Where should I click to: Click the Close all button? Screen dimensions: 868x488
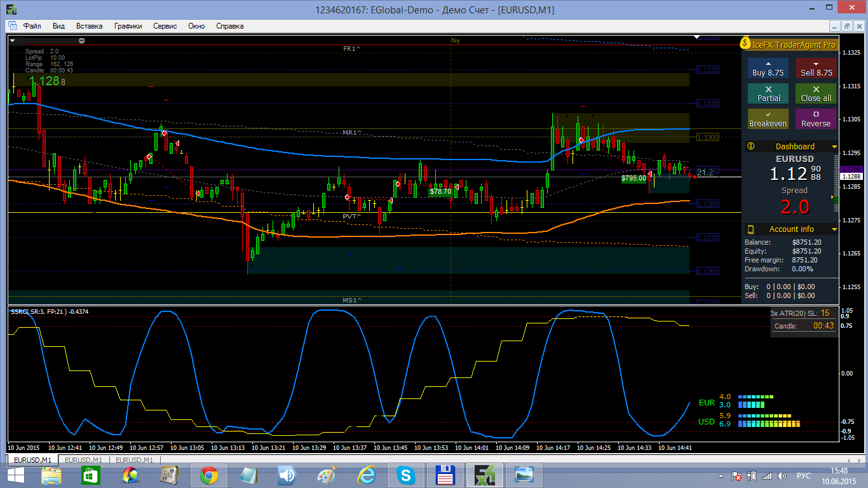click(x=816, y=93)
